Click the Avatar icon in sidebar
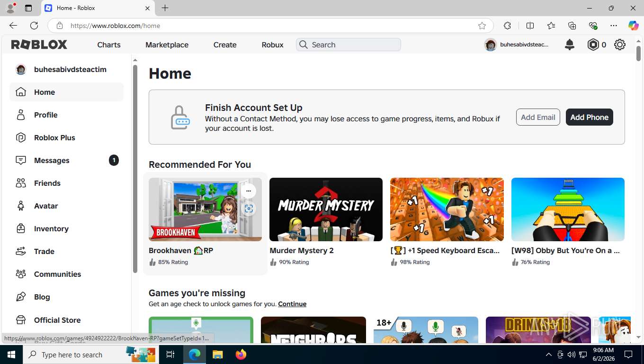The height and width of the screenshot is (364, 644). coord(21,206)
